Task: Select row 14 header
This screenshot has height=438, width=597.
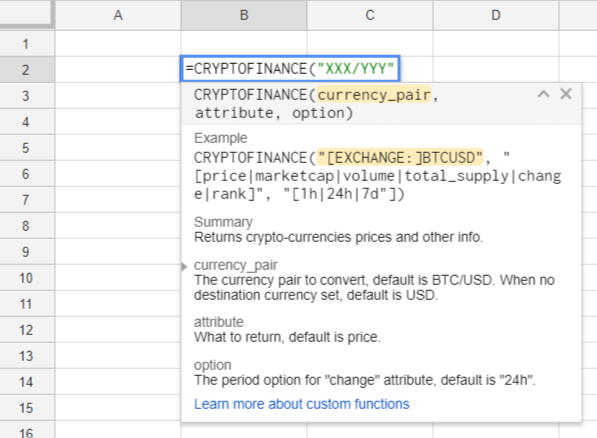Action: [27, 382]
